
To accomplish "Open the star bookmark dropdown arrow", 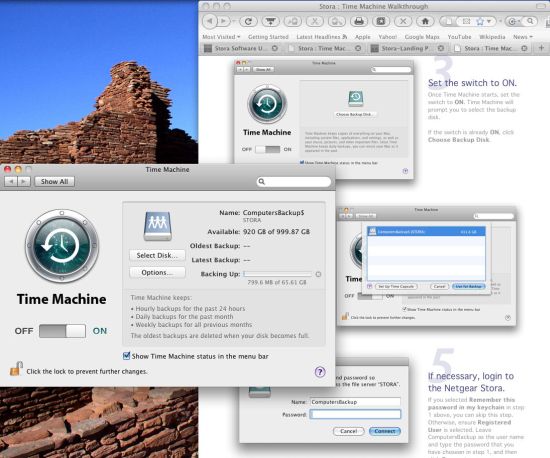I will click(488, 22).
